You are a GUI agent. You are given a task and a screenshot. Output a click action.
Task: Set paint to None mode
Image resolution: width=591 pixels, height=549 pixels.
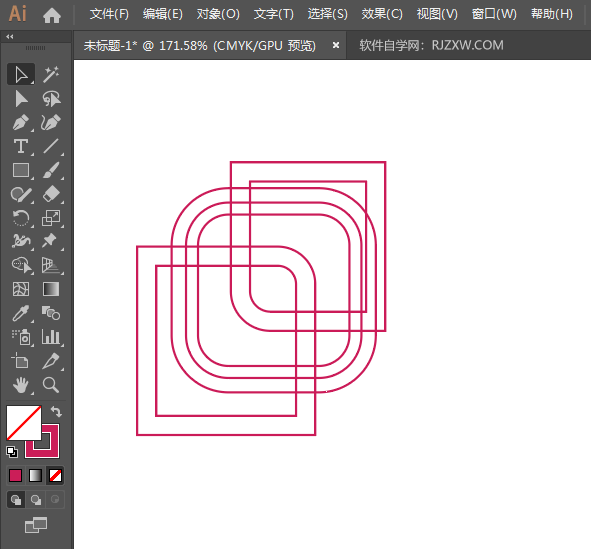[55, 476]
